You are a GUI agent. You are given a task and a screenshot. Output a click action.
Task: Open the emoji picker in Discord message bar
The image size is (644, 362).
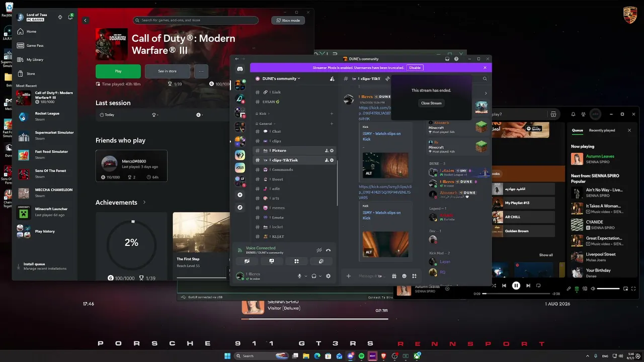click(x=404, y=276)
